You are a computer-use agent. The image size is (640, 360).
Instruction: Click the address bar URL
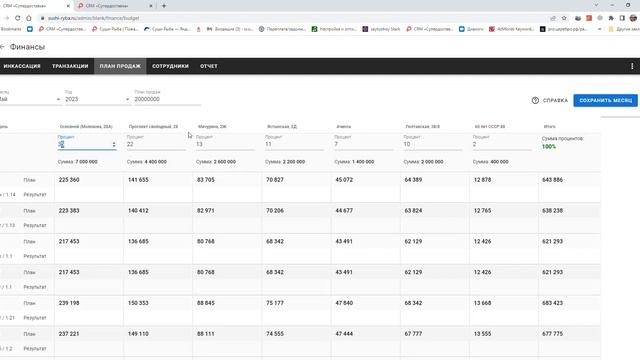(93, 18)
